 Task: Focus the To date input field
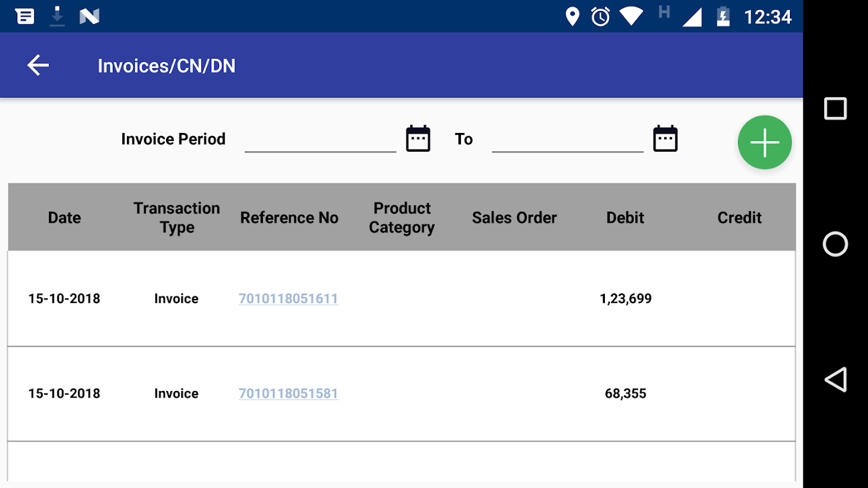point(568,140)
